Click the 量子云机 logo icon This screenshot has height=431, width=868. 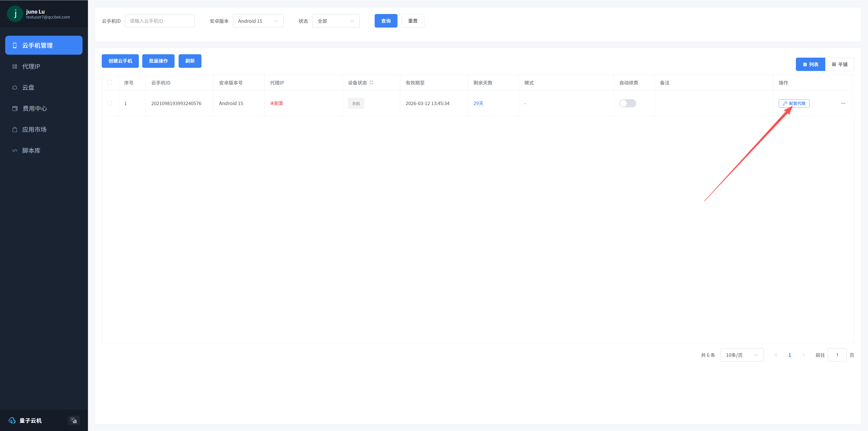tap(12, 421)
